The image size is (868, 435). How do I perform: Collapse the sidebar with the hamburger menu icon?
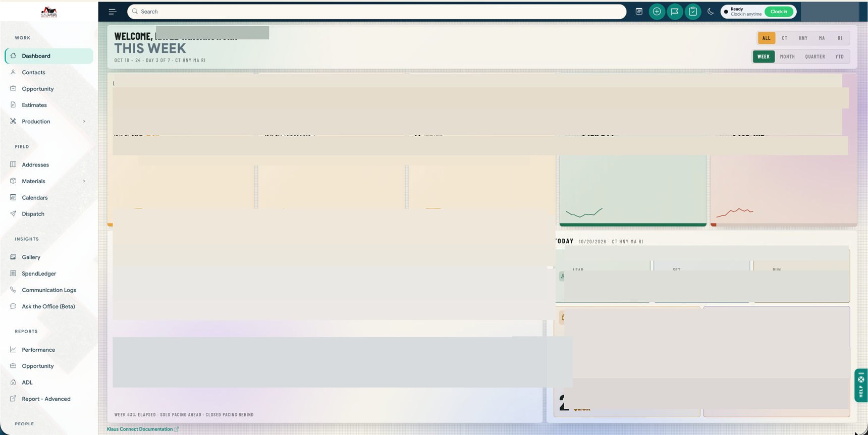click(113, 12)
